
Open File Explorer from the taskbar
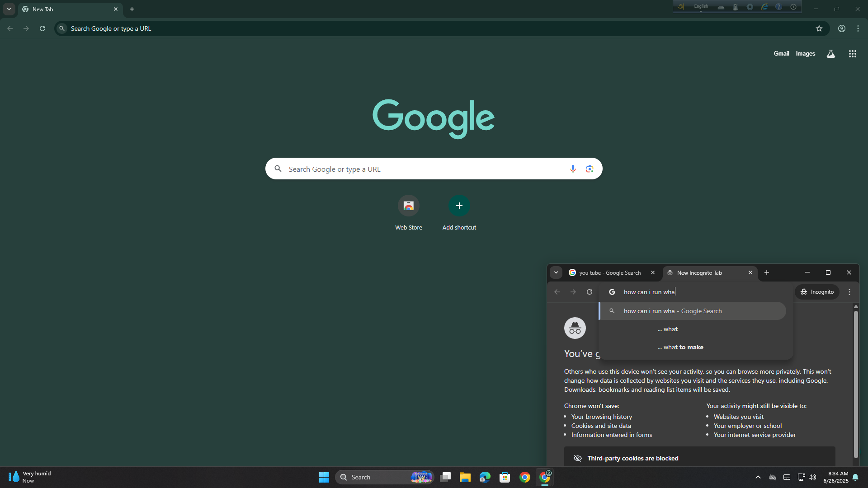pos(465,477)
